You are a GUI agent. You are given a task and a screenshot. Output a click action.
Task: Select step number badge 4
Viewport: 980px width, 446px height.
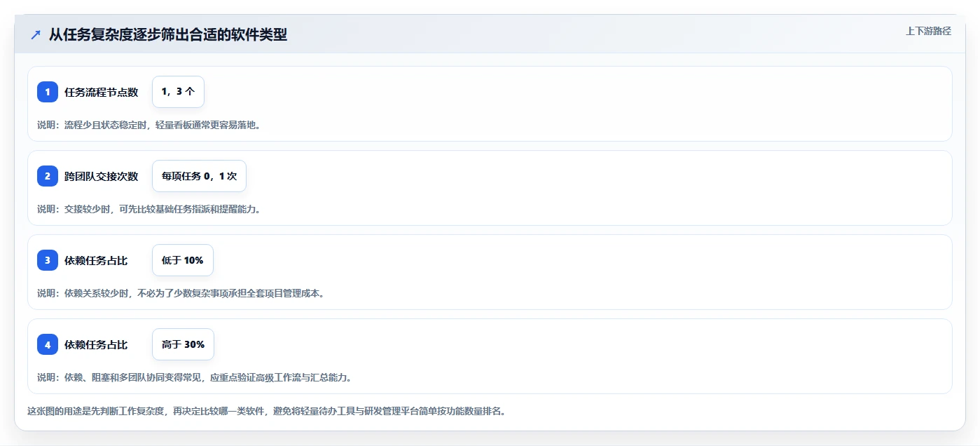point(48,344)
